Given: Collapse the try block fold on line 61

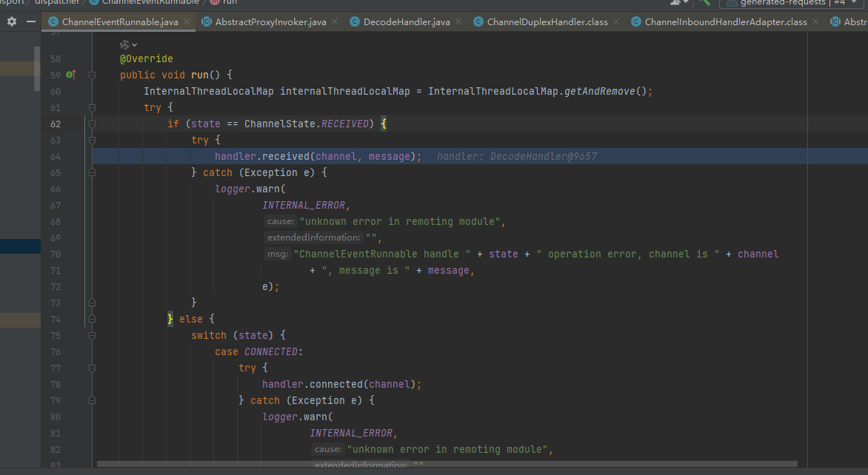Looking at the screenshot, I should (x=93, y=108).
